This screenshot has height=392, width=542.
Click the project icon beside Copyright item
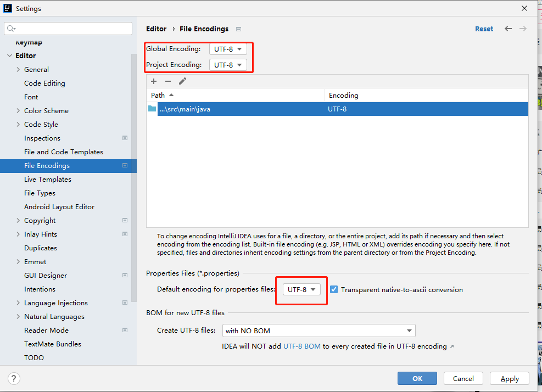pyautogui.click(x=125, y=220)
